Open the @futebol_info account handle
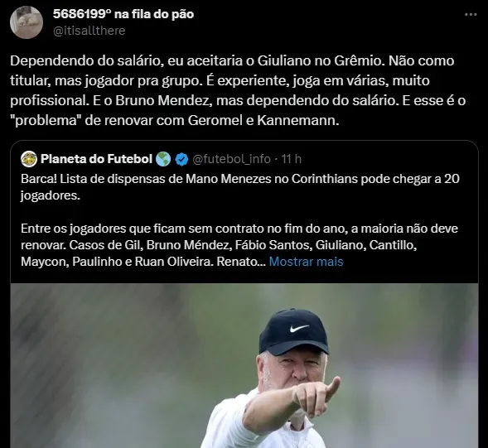This screenshot has height=448, width=488. coord(231,159)
